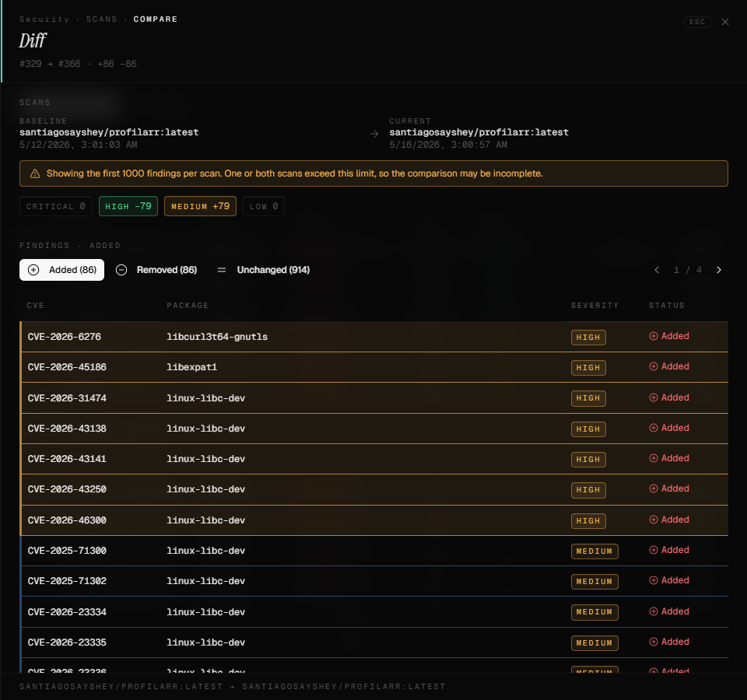Open the SCANS breadcrumb

(101, 19)
